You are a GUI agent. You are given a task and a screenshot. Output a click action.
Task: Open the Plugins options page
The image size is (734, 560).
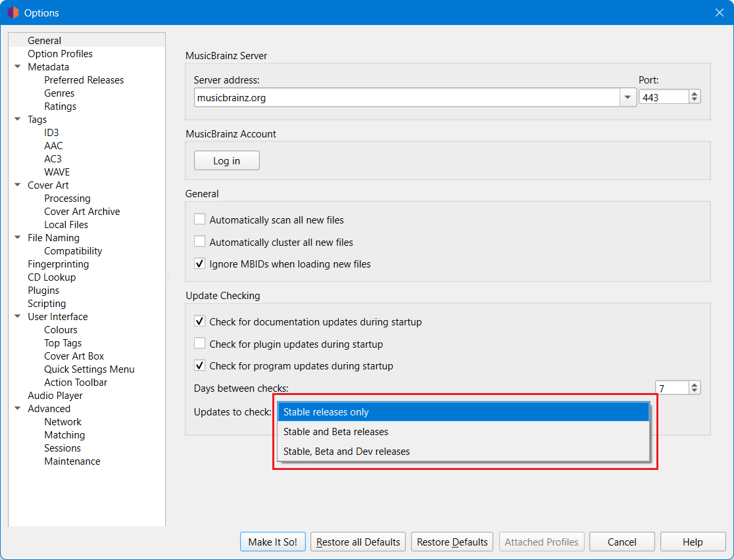(x=43, y=291)
